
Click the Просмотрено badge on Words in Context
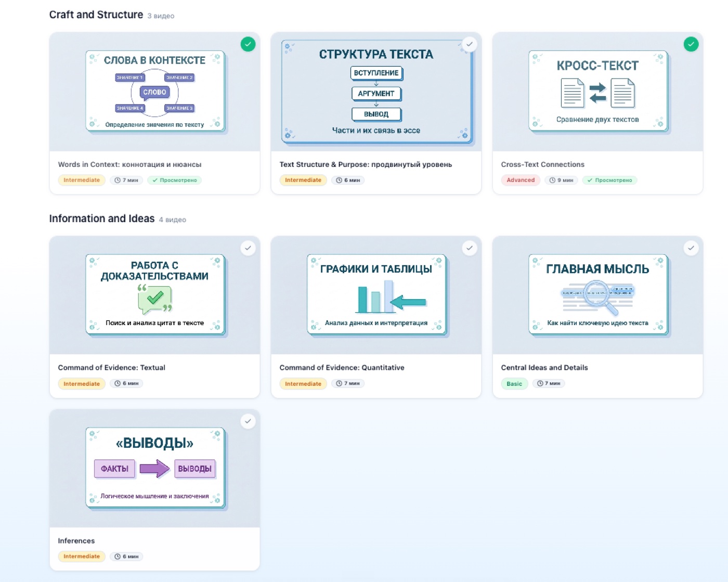[x=175, y=180]
